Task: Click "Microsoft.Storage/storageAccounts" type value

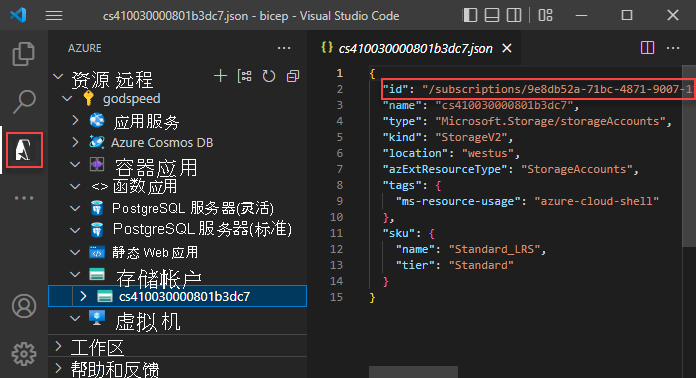Action: point(550,121)
